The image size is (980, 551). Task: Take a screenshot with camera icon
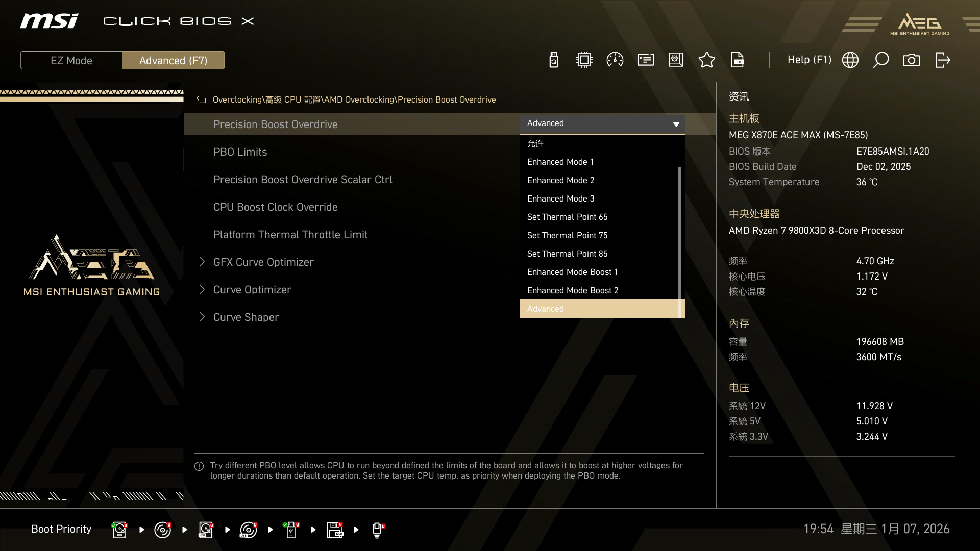[911, 60]
